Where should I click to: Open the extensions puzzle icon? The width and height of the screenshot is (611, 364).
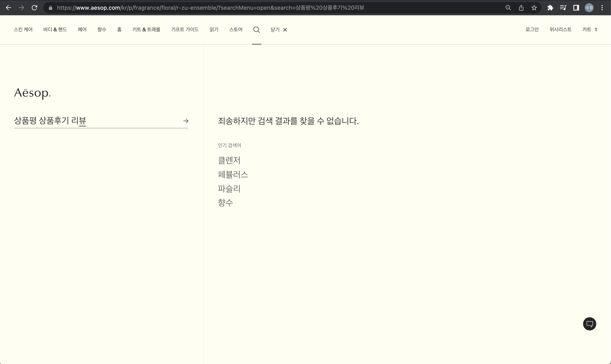coord(550,8)
